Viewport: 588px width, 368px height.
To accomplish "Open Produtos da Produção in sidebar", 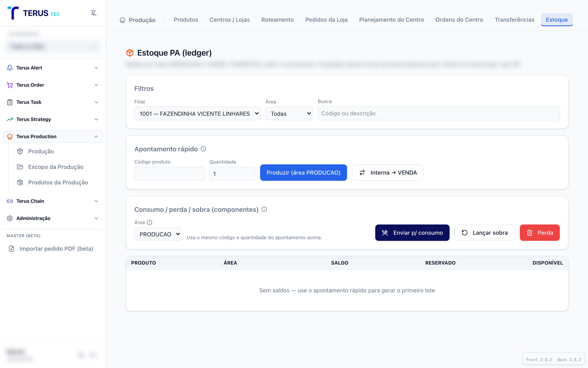I will pos(58,183).
